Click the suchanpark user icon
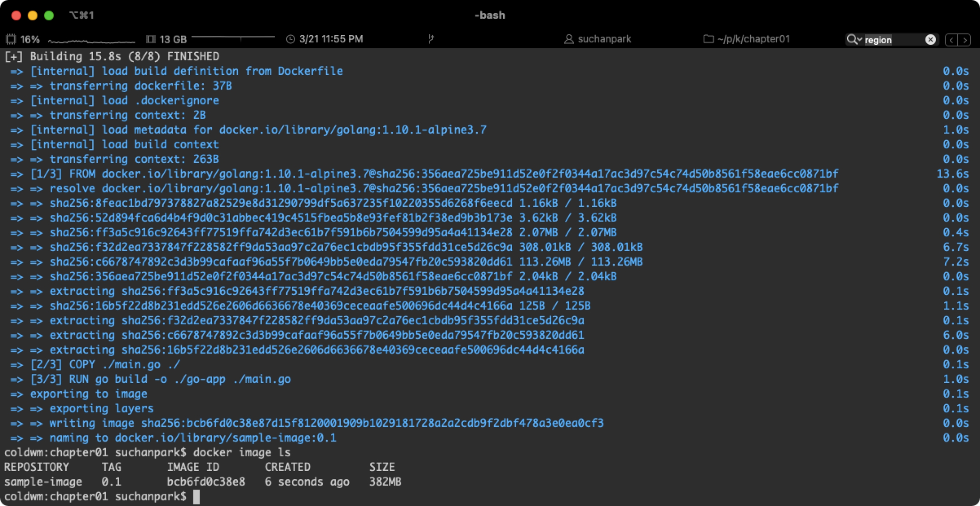The height and width of the screenshot is (506, 980). point(569,39)
